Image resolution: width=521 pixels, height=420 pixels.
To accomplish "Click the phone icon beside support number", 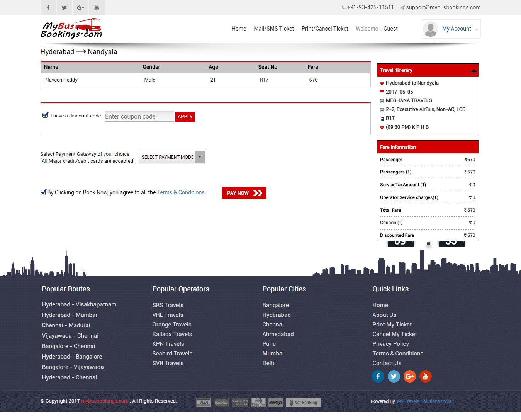I will pos(344,7).
